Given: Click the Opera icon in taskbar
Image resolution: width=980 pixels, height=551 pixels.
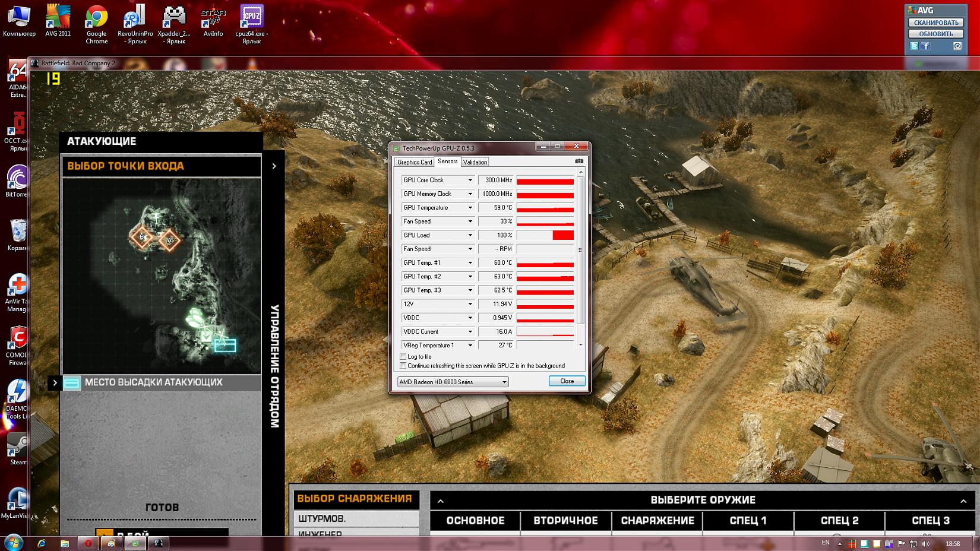Looking at the screenshot, I should point(88,543).
